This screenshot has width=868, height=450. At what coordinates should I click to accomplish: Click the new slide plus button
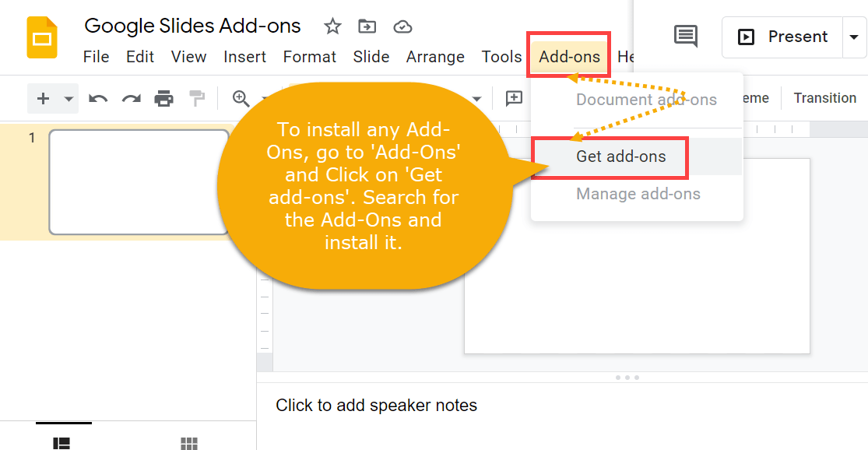(x=43, y=99)
